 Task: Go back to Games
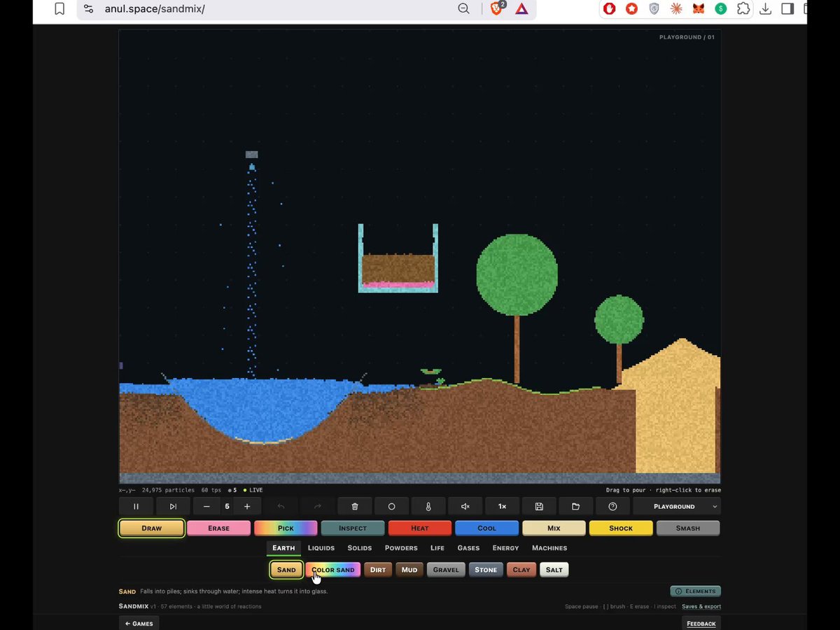(x=139, y=623)
